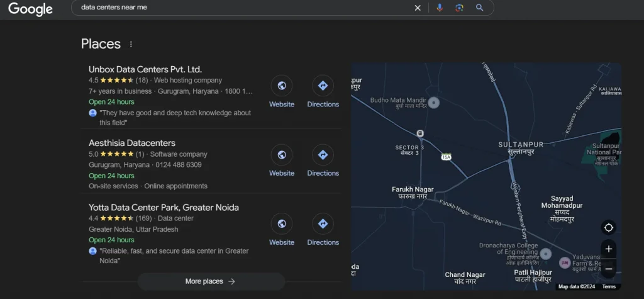Click Unbox "Open 24 hours" status
Screen dimensions: 644x299
(111, 101)
